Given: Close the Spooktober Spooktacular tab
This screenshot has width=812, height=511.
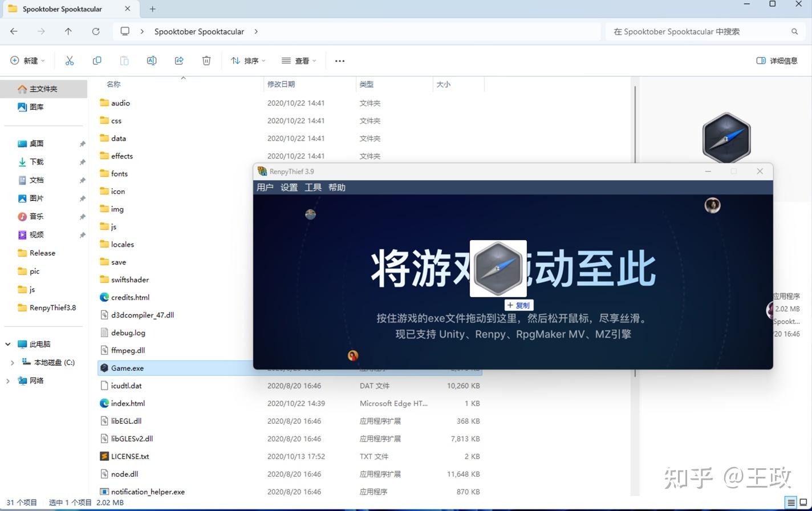Looking at the screenshot, I should 128,9.
